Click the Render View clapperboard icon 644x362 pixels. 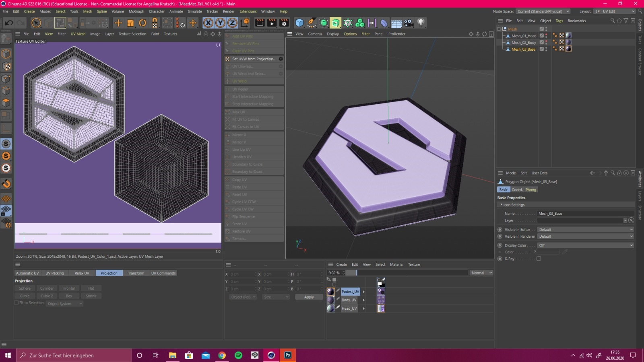pos(260,23)
